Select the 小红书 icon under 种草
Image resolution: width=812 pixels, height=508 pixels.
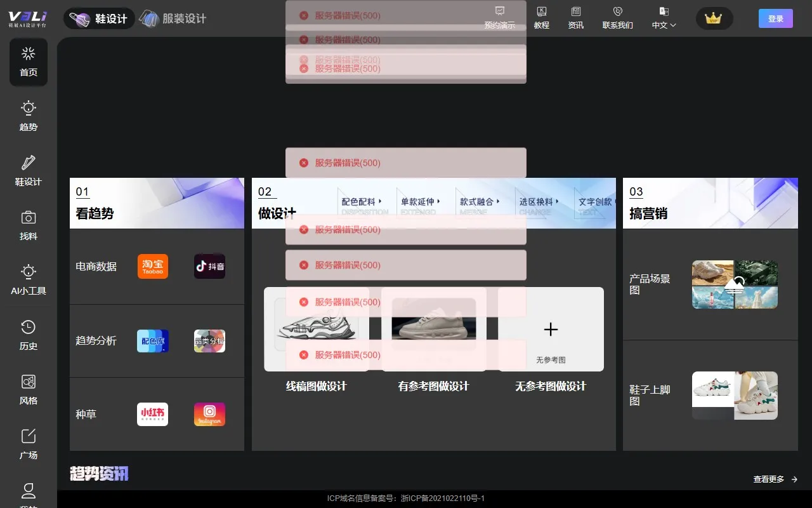point(152,414)
